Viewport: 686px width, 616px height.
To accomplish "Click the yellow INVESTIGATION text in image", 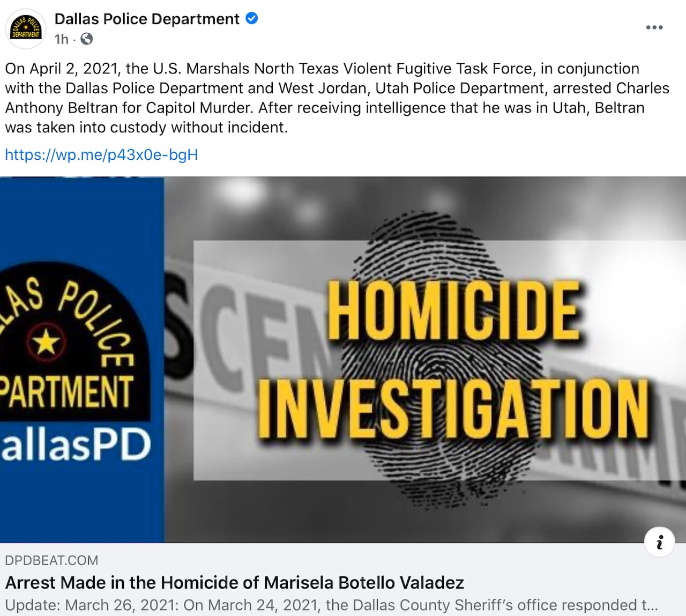I will point(453,407).
